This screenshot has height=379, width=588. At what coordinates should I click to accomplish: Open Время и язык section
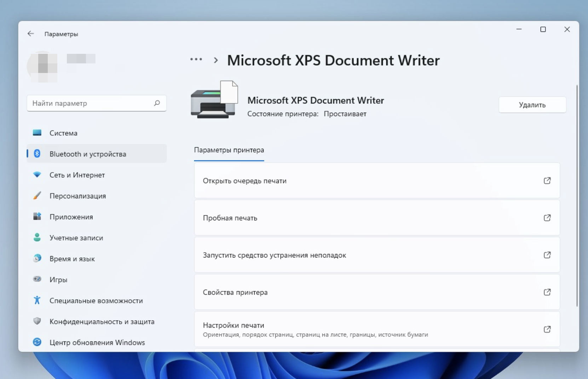pos(97,258)
